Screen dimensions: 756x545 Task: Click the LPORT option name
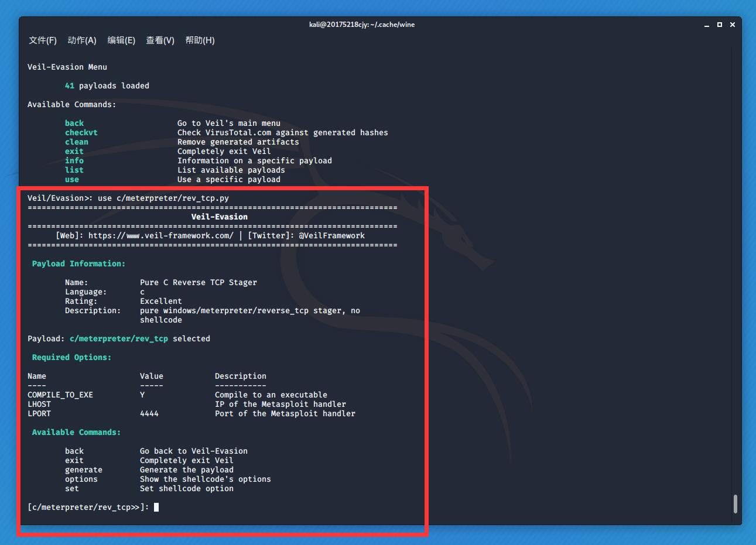click(39, 413)
